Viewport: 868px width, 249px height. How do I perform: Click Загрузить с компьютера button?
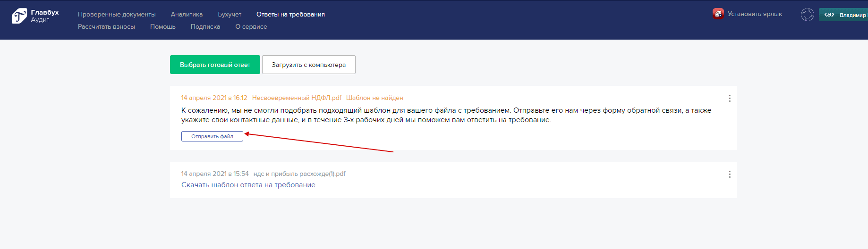pyautogui.click(x=308, y=65)
